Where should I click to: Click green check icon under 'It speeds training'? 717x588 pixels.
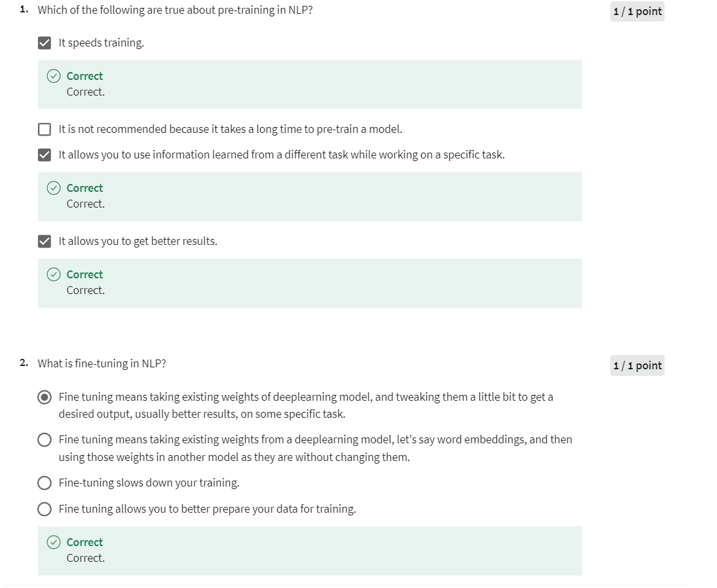54,76
